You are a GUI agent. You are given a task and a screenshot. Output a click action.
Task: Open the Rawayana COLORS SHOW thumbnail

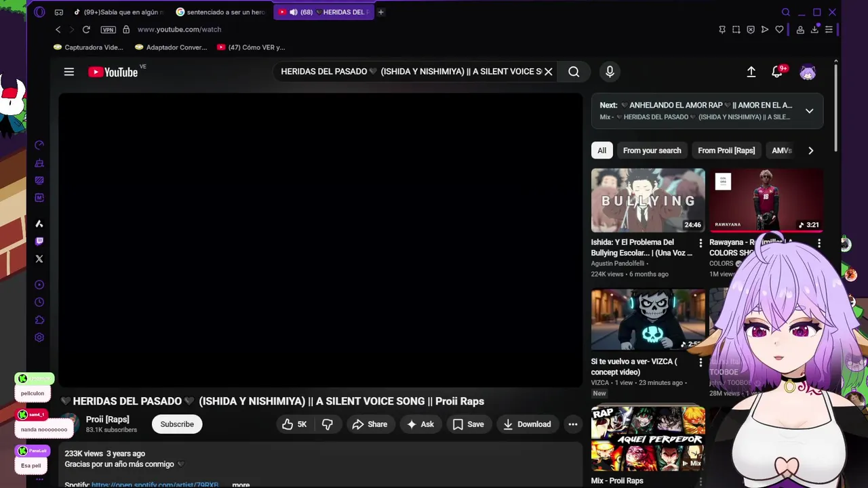(x=766, y=200)
